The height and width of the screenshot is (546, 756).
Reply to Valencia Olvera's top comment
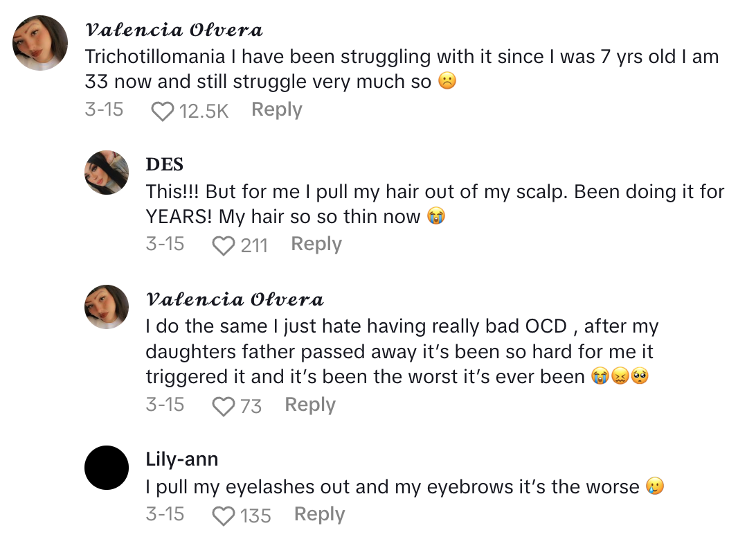[276, 109]
